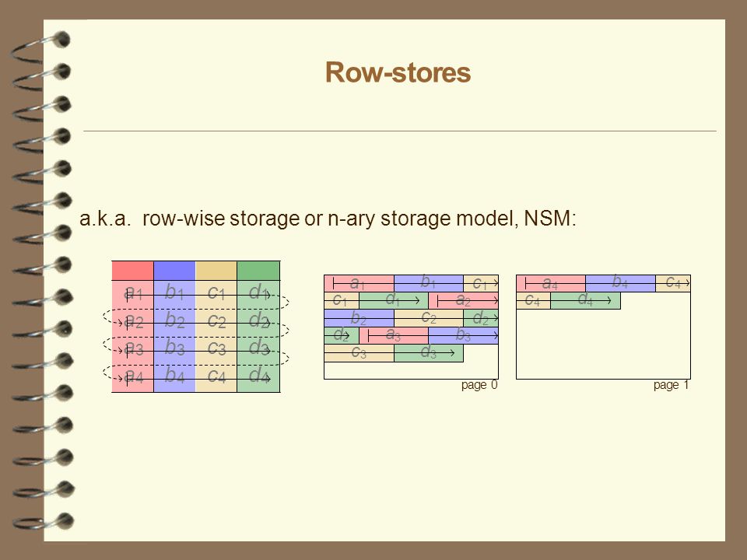Click the page 0 label
747x560 pixels.
coord(479,385)
